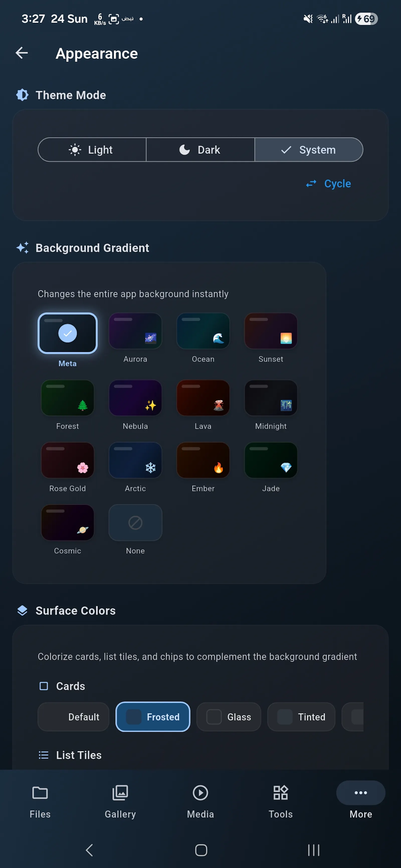The image size is (401, 868).
Task: Set the Ember gradient background
Action: [203, 460]
